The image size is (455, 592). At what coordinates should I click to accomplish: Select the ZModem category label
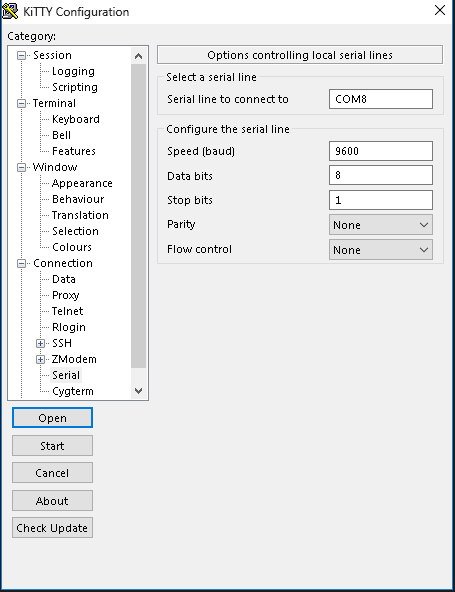coord(74,359)
